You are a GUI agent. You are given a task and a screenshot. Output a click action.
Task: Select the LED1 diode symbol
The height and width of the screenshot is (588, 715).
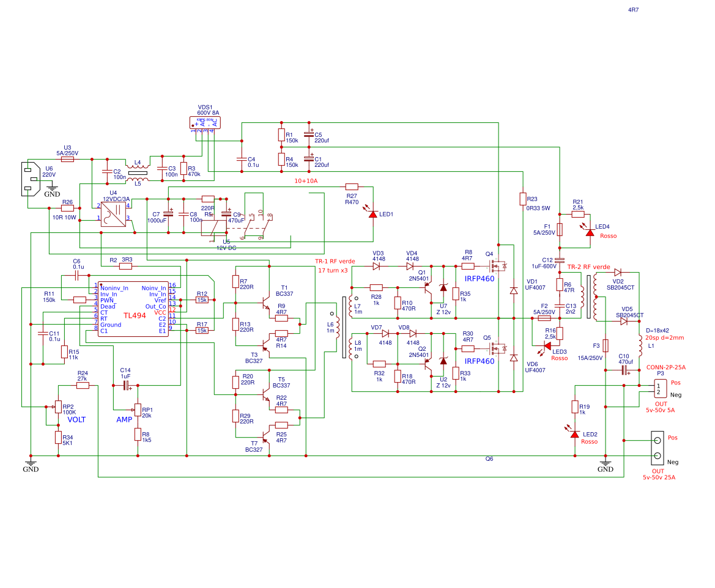click(x=373, y=214)
